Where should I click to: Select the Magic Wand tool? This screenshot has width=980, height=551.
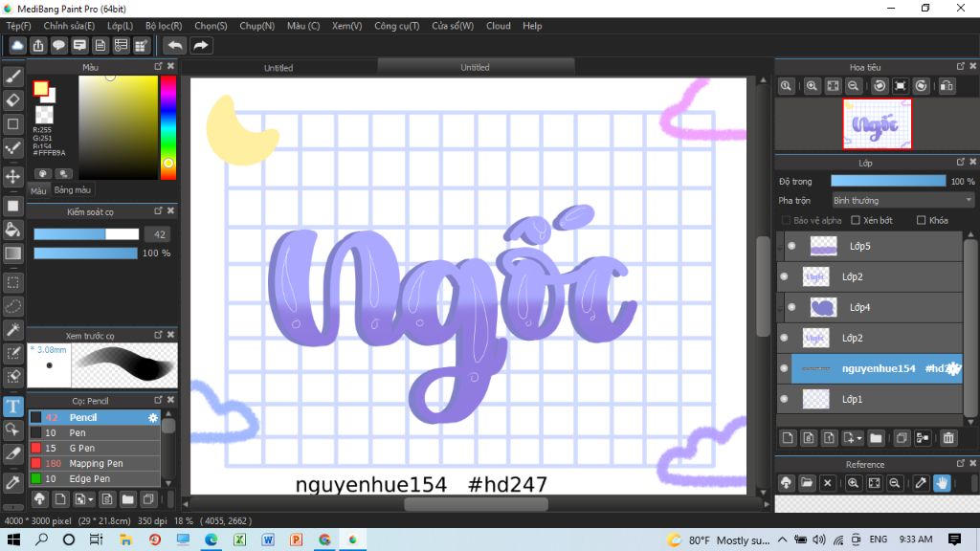pos(13,329)
